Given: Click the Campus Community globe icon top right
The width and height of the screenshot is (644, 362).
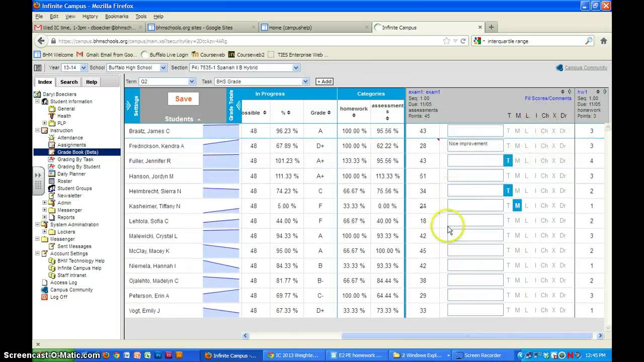Looking at the screenshot, I should click(x=559, y=67).
